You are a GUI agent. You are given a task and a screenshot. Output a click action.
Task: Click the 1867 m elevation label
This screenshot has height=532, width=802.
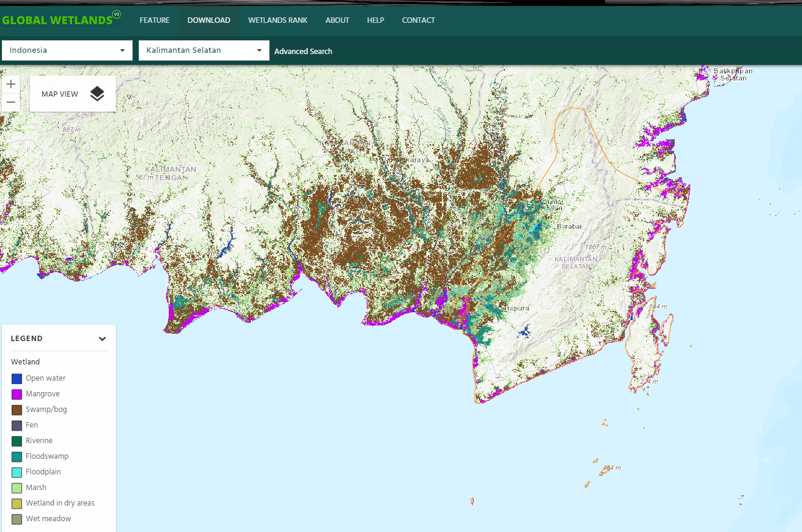(596, 247)
